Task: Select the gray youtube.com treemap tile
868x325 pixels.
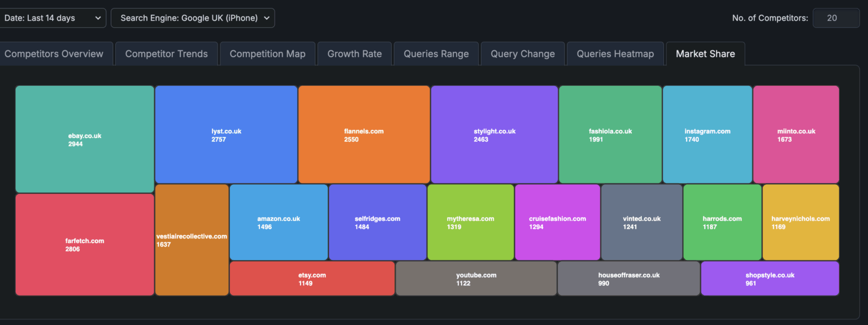Action: (476, 279)
